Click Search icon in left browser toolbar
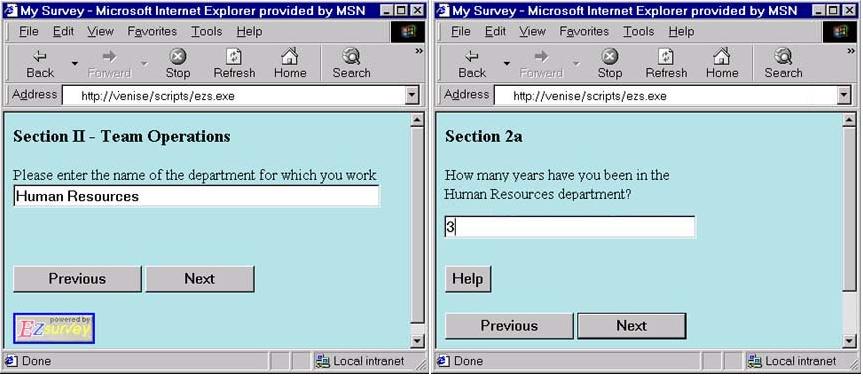The height and width of the screenshot is (376, 863). [351, 56]
